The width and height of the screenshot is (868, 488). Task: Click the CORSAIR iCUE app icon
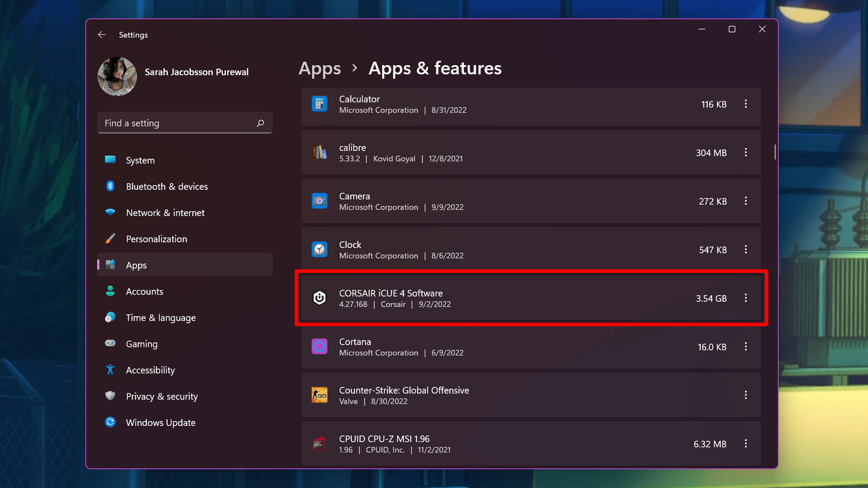[320, 298]
